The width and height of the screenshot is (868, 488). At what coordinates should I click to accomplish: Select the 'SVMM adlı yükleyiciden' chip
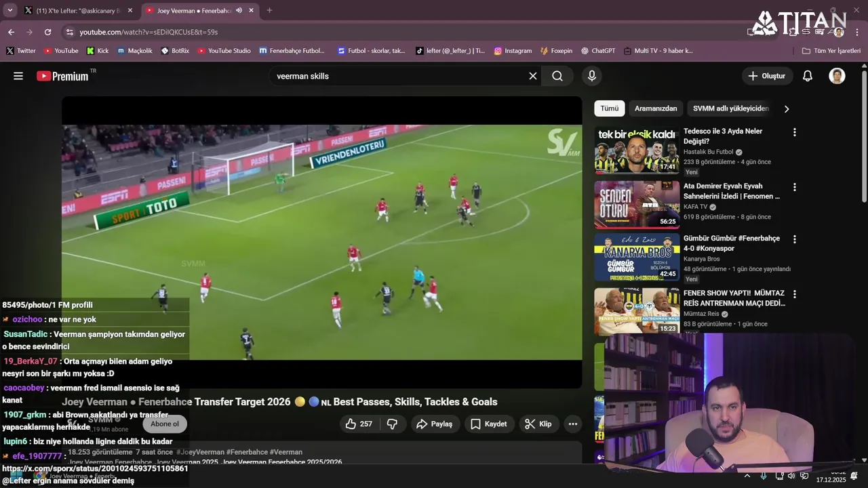[730, 108]
